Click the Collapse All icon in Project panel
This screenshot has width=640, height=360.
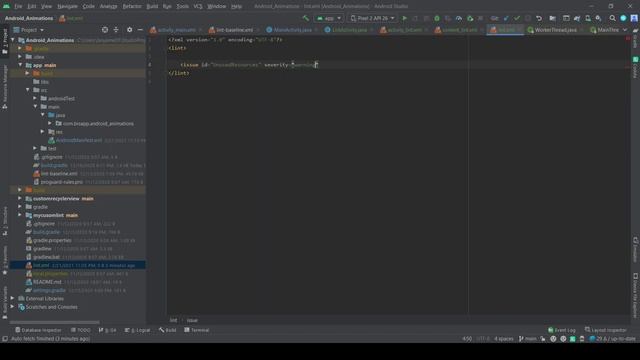point(116,30)
